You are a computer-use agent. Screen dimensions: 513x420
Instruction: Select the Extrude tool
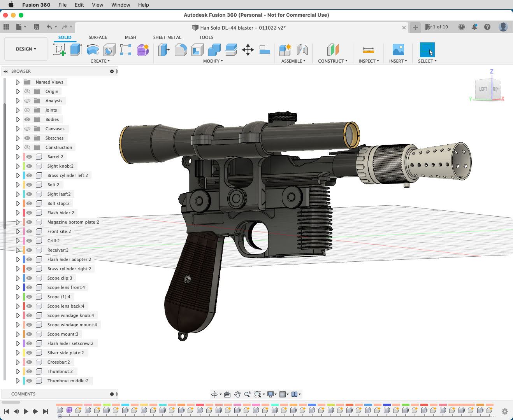[76, 50]
